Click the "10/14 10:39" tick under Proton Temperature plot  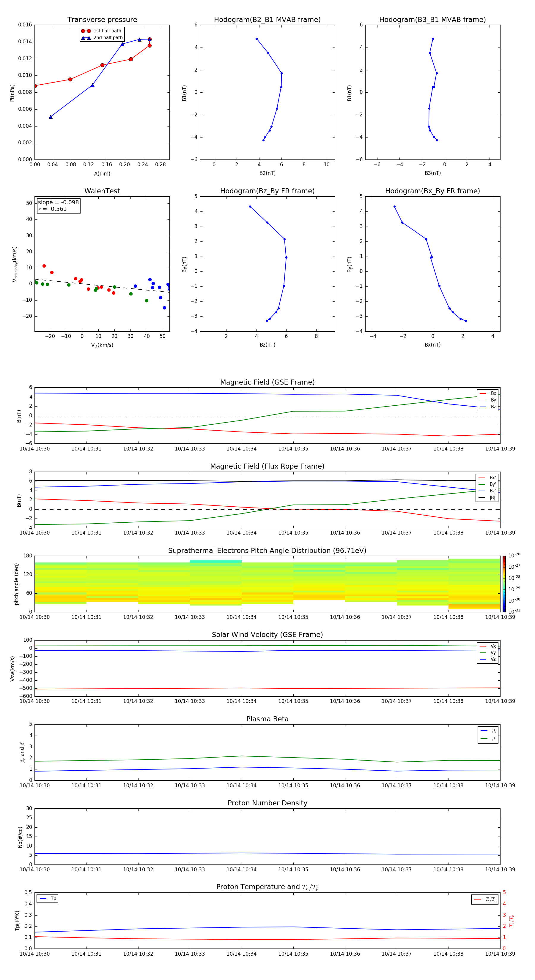pyautogui.click(x=500, y=954)
